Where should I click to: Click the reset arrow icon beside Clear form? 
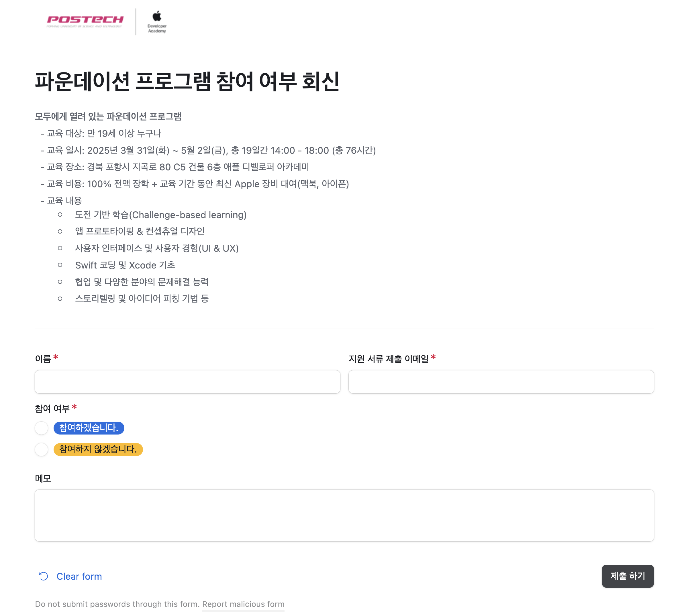[x=43, y=576]
